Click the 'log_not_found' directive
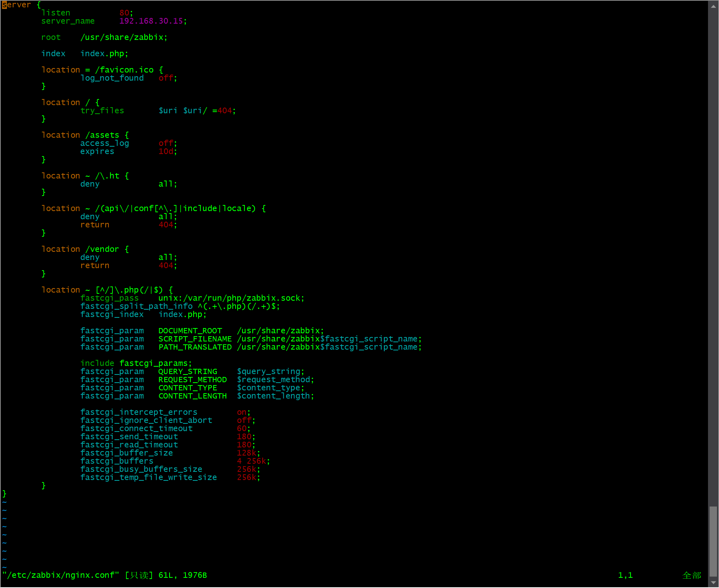This screenshot has width=719, height=588. (x=112, y=78)
